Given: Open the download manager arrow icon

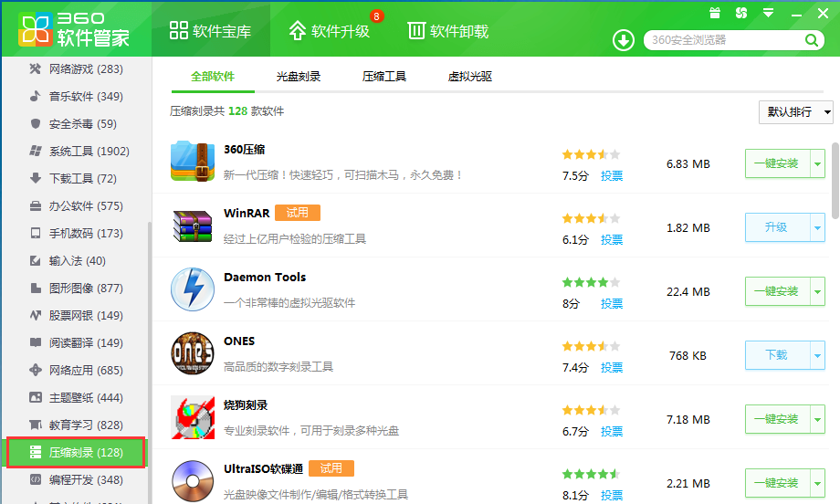Looking at the screenshot, I should 623,40.
